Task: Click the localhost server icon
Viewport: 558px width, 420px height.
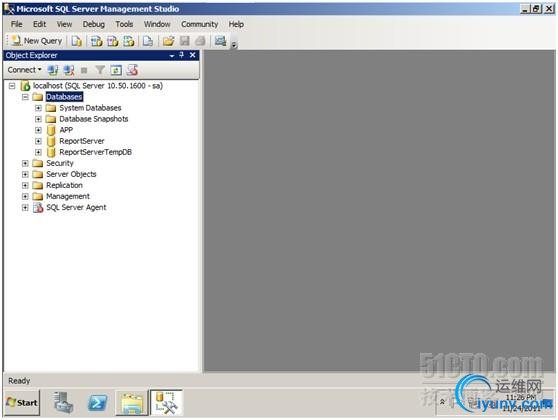Action: [25, 86]
